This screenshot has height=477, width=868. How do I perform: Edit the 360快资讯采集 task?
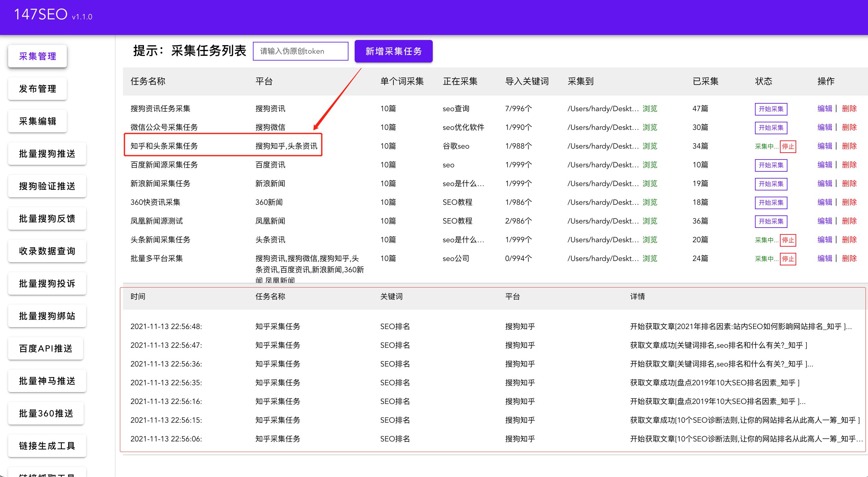pos(825,202)
